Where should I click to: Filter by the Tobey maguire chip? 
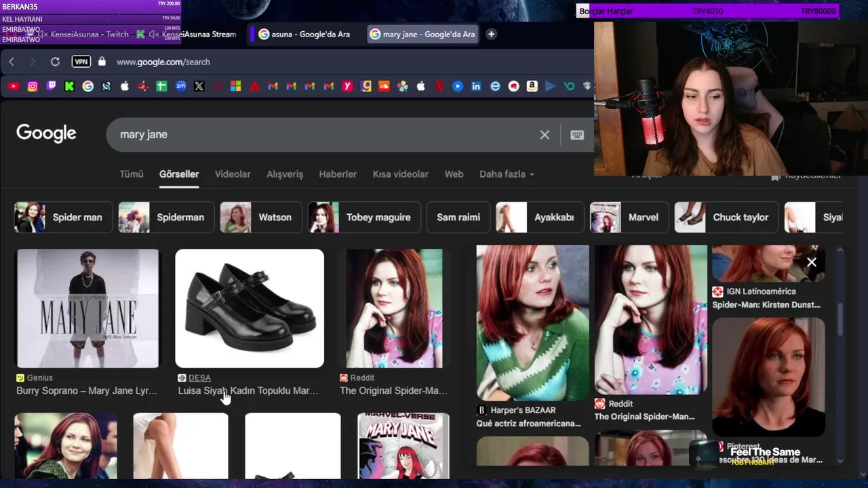[x=364, y=218]
